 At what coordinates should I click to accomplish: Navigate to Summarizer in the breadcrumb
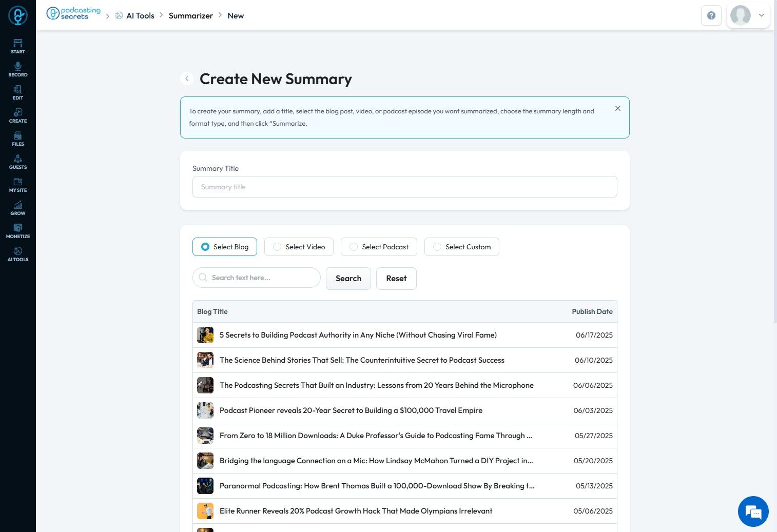tap(190, 16)
